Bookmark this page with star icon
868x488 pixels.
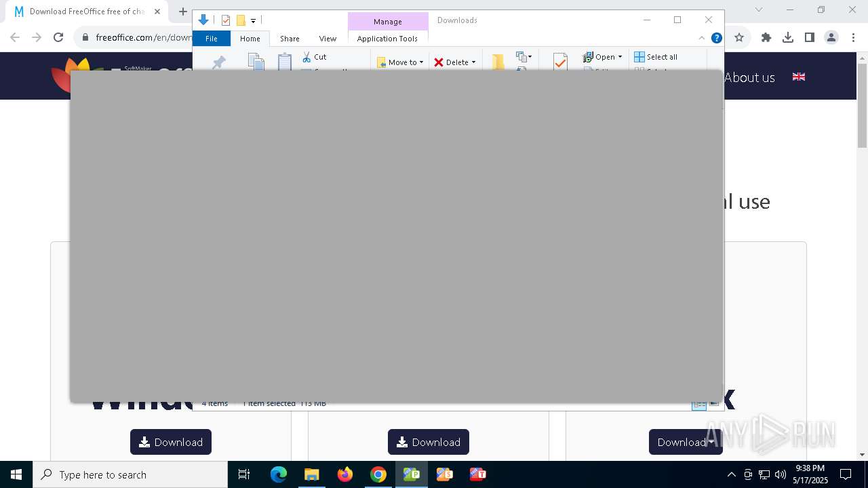point(739,37)
